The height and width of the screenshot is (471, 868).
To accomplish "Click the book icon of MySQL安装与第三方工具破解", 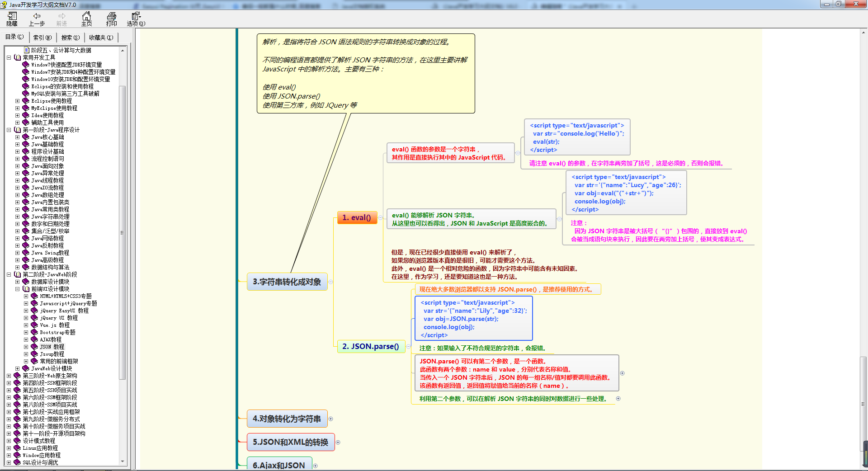I will pos(26,94).
